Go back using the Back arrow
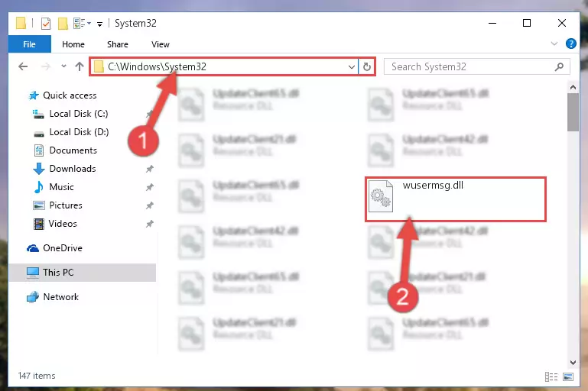Screen dimensions: 588x391 (23, 66)
